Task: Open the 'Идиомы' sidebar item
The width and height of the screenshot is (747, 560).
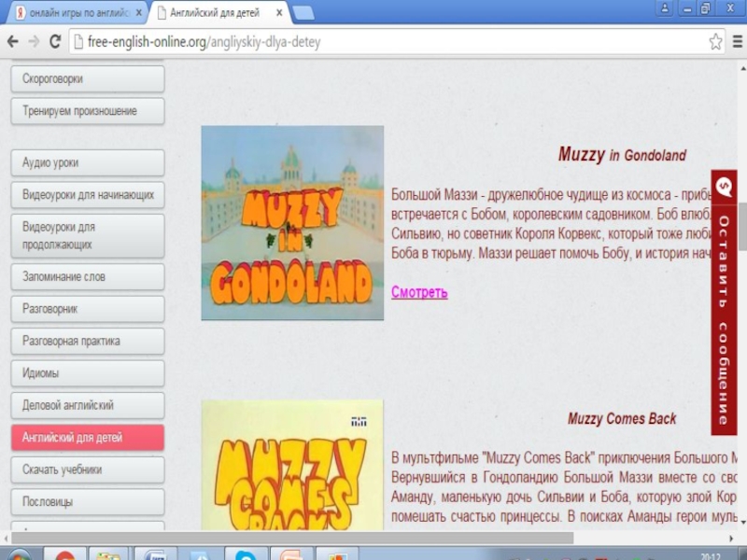Action: pos(88,373)
